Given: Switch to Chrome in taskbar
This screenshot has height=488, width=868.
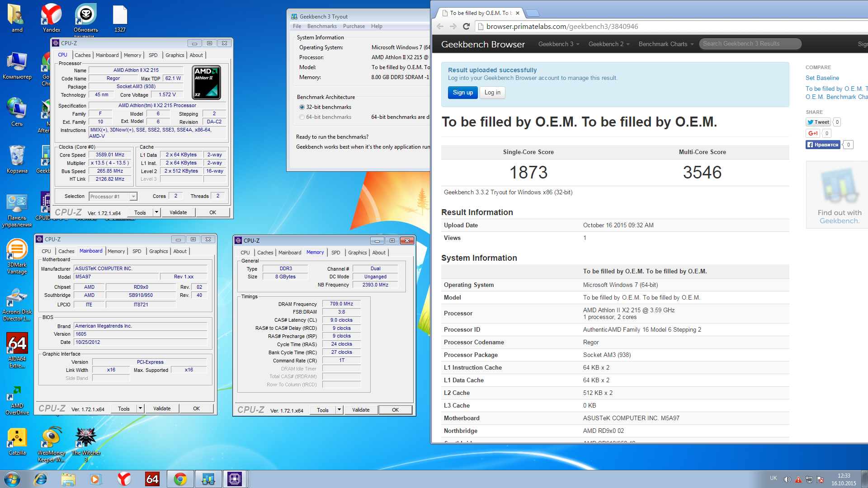Looking at the screenshot, I should [180, 479].
